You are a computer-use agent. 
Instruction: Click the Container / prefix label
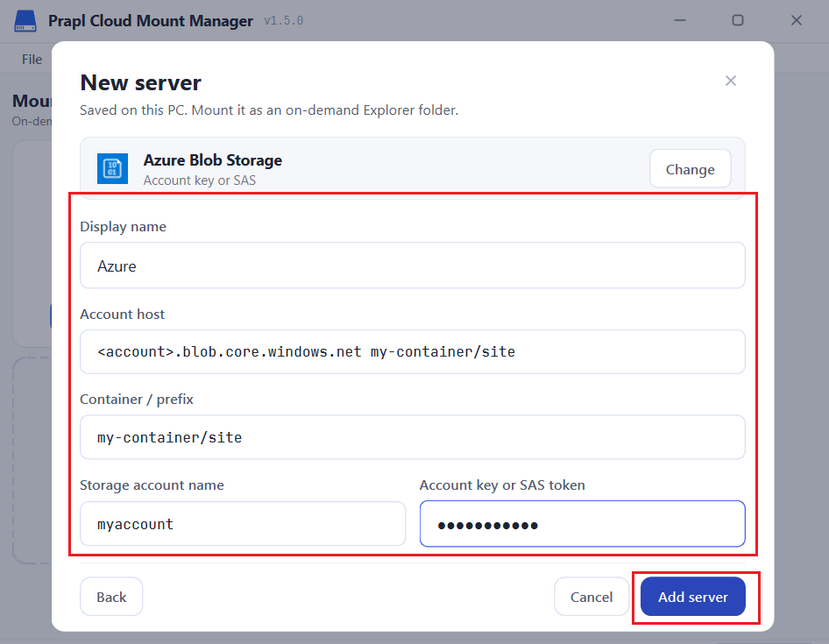click(x=137, y=400)
